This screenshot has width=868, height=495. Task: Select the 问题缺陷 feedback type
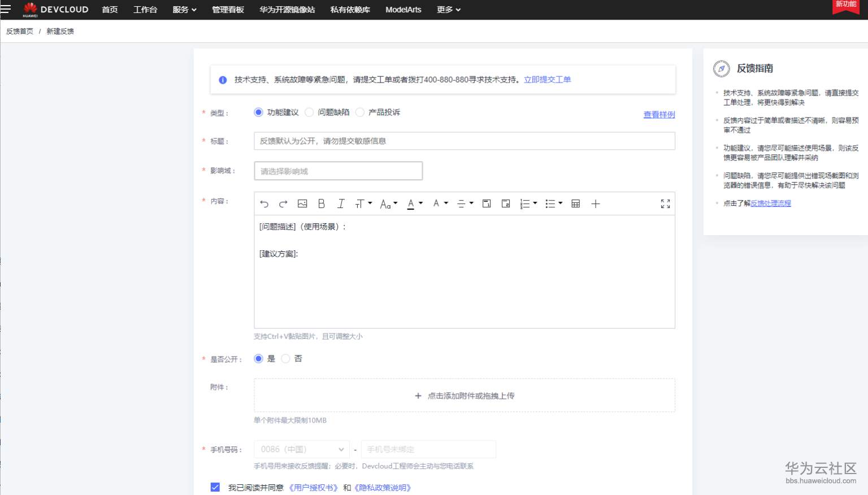coord(309,112)
